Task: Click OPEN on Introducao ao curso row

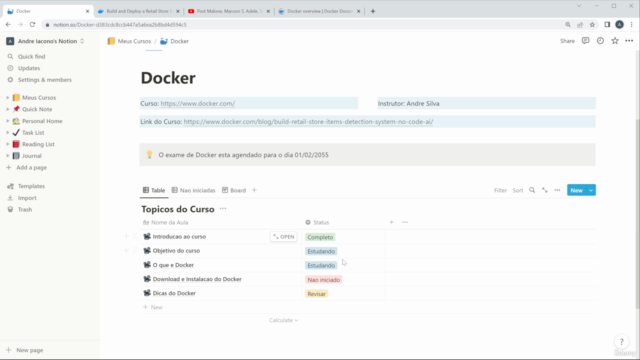Action: (x=284, y=237)
